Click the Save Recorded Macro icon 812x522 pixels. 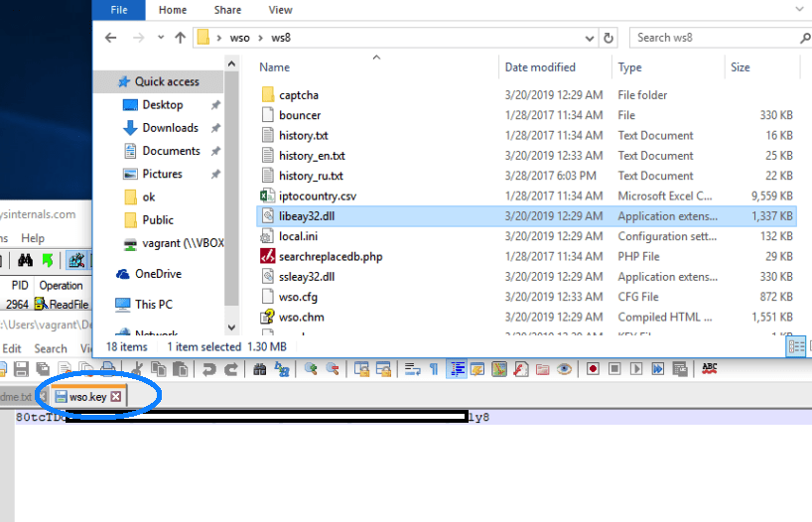click(680, 369)
